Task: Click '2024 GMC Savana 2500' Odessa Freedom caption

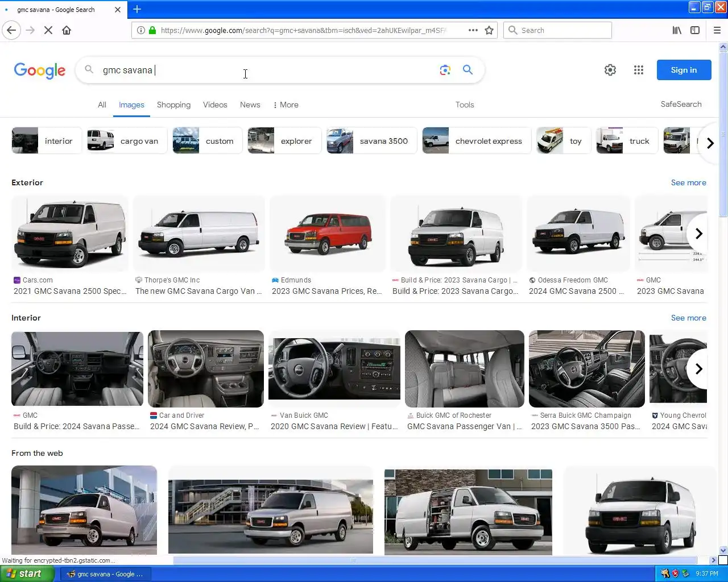Action: [x=577, y=291]
